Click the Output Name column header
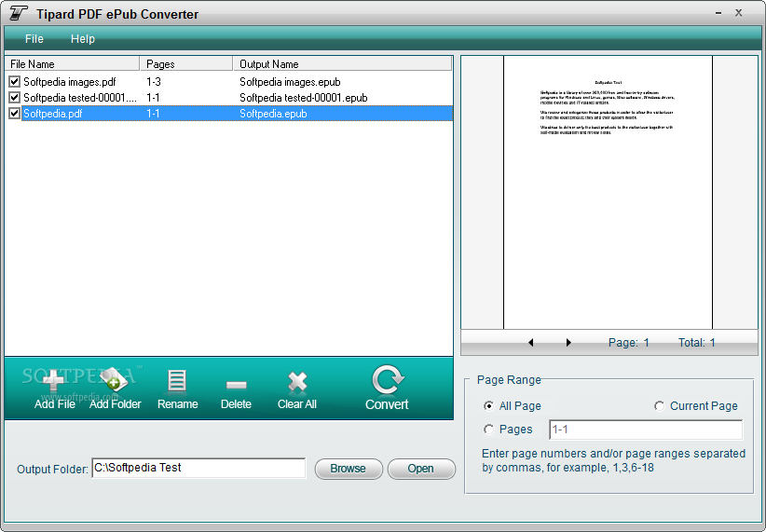Screen dimensions: 766x532 342,64
